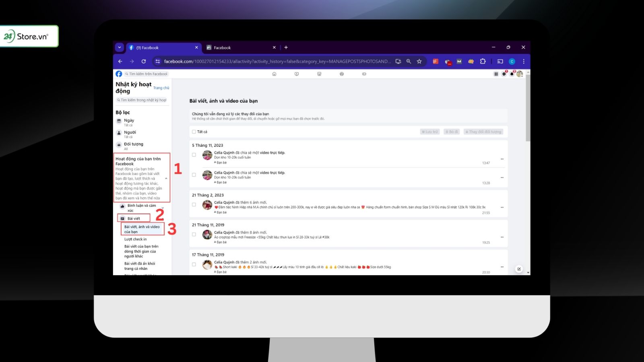Screen dimensions: 644x362
Task: Open options menu of the 13:47 post
Action: tap(502, 159)
